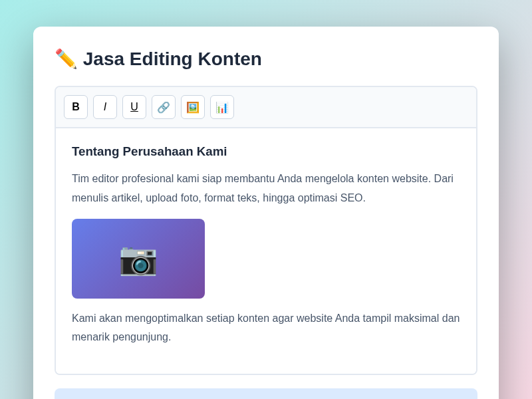
Task: Toggle Underline formatting with the U button
Action: [x=134, y=107]
